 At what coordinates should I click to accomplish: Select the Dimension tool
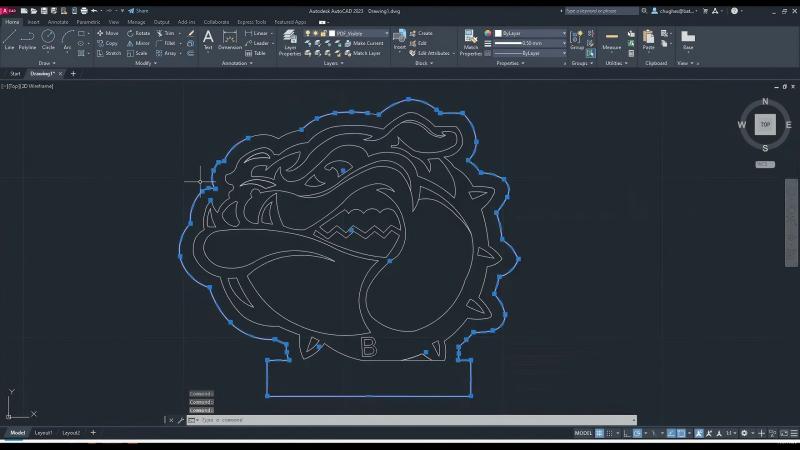pos(230,39)
